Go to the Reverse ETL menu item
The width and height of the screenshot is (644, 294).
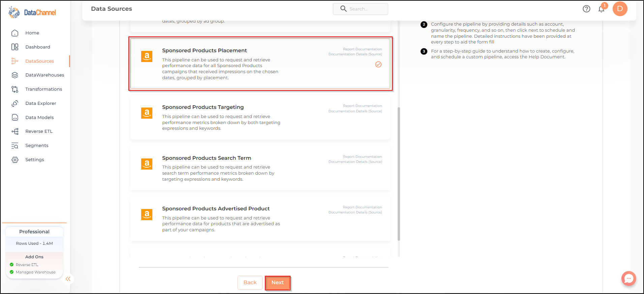pos(39,131)
